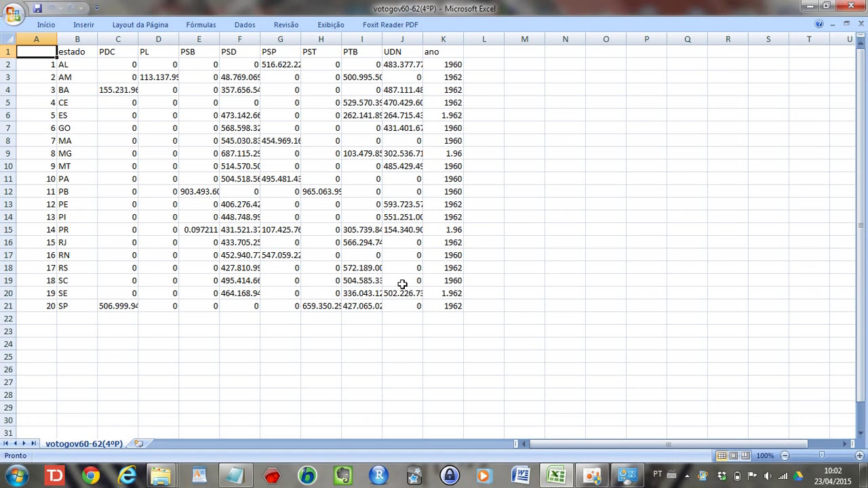Go to last sheet navigation arrow
This screenshot has width=868, height=488.
(33, 444)
